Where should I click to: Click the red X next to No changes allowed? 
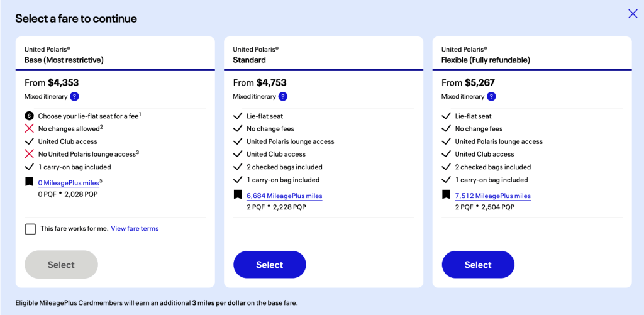pos(29,128)
